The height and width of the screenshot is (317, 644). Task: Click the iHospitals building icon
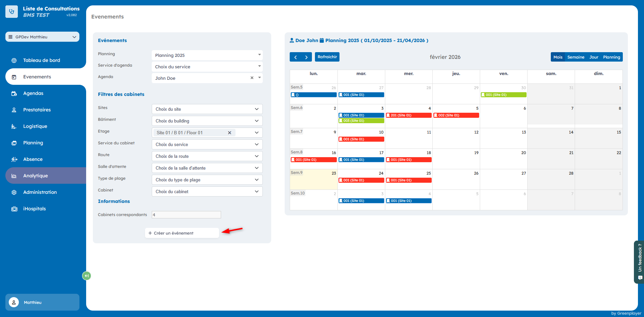[x=14, y=209]
